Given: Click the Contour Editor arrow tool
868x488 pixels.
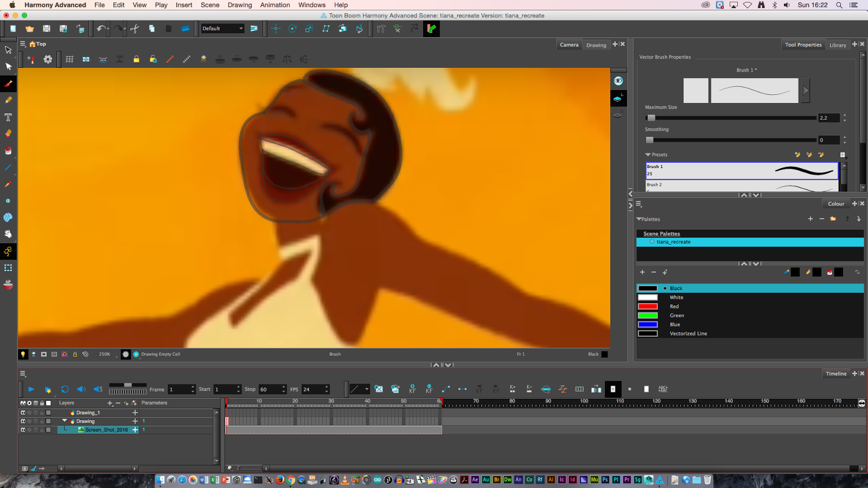Looking at the screenshot, I should pos(8,67).
